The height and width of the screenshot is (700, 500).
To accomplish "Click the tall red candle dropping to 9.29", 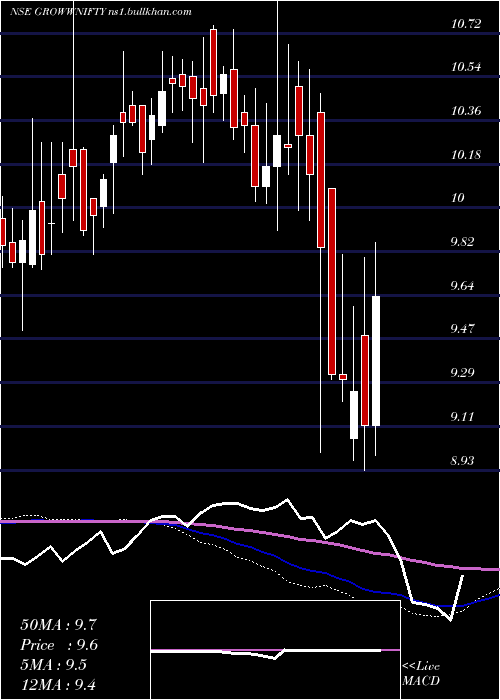I will [332, 282].
